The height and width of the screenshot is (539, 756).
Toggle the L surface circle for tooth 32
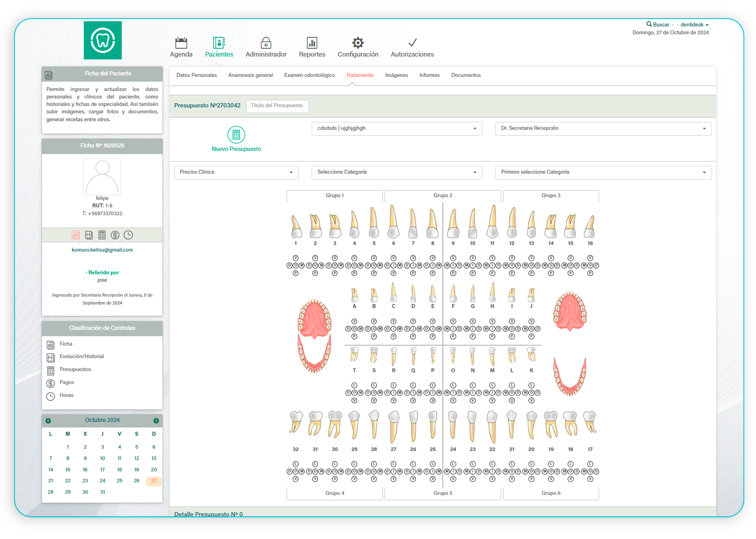(296, 464)
